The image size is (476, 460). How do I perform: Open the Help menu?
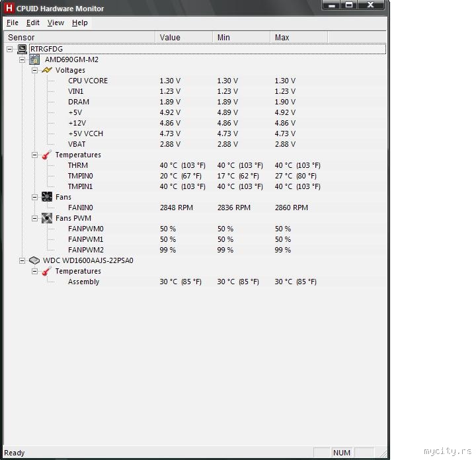(80, 22)
